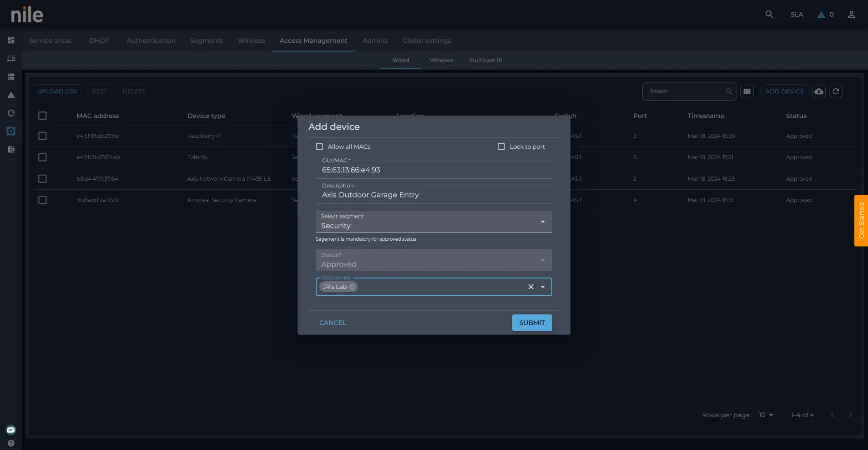Viewport: 868px width, 450px height.
Task: Enable the Allow all MACs checkbox
Action: tap(319, 147)
